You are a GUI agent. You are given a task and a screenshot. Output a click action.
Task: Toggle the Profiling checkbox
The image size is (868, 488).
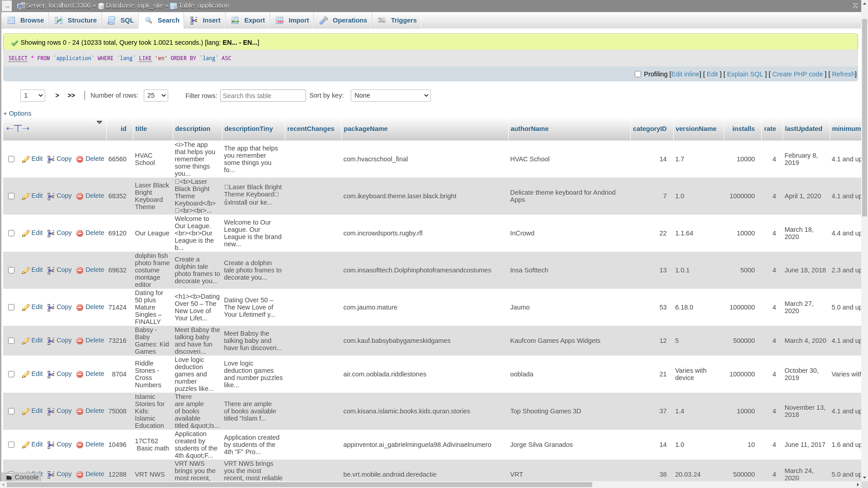pos(638,74)
